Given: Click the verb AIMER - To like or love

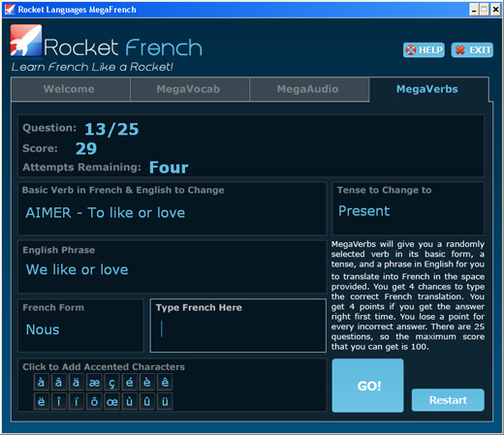Looking at the screenshot, I should tap(106, 213).
